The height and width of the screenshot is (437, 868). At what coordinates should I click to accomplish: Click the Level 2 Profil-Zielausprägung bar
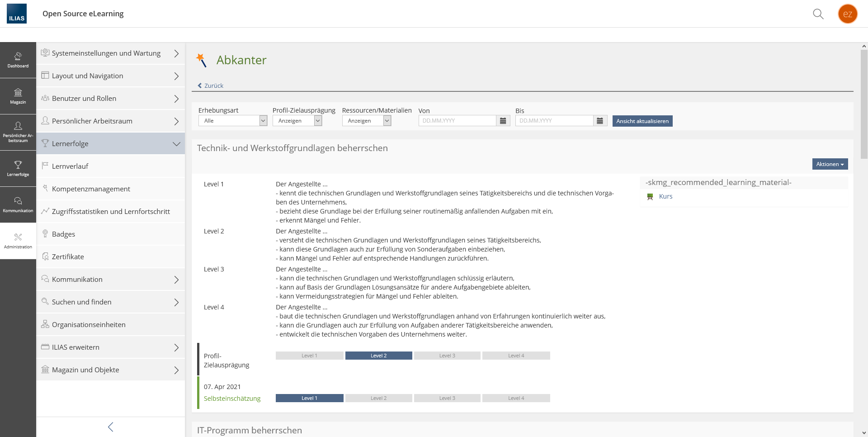click(x=378, y=356)
